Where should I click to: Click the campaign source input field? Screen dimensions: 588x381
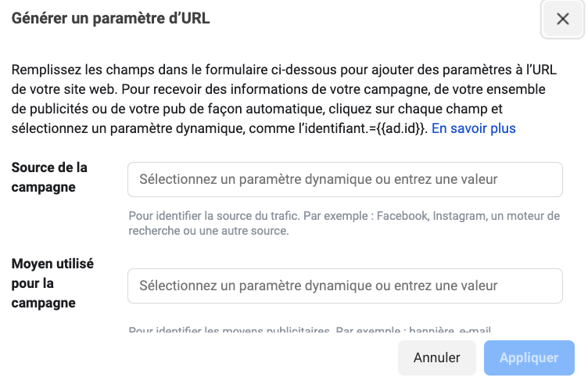click(x=345, y=179)
